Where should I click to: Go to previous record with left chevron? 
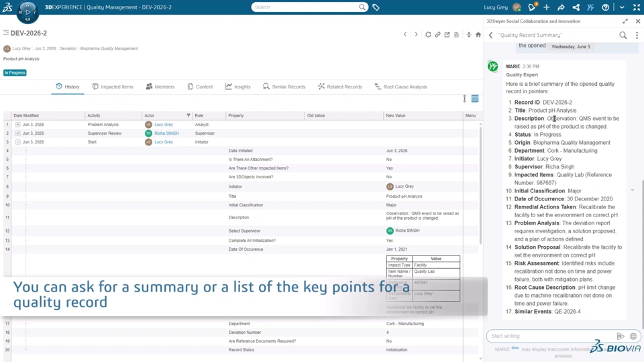[x=405, y=34]
